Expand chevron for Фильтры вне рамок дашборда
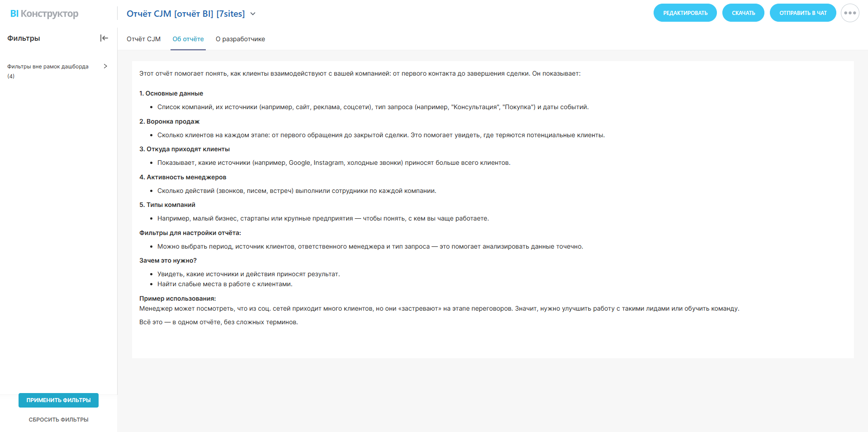The height and width of the screenshot is (432, 868). pyautogui.click(x=105, y=66)
